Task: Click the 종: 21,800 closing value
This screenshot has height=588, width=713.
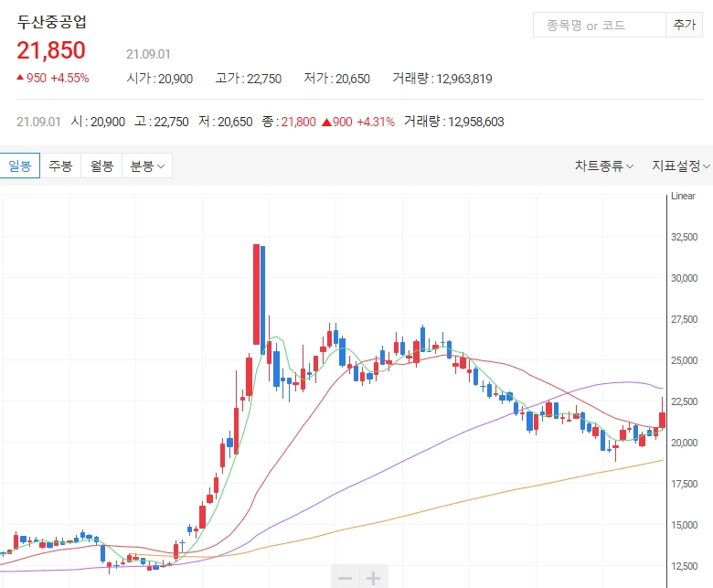Action: [289, 122]
